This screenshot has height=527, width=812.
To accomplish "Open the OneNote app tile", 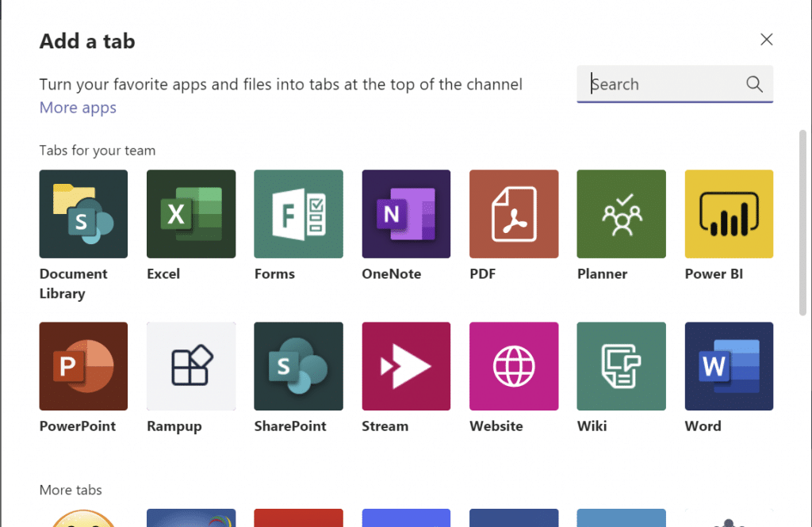I will coord(406,214).
